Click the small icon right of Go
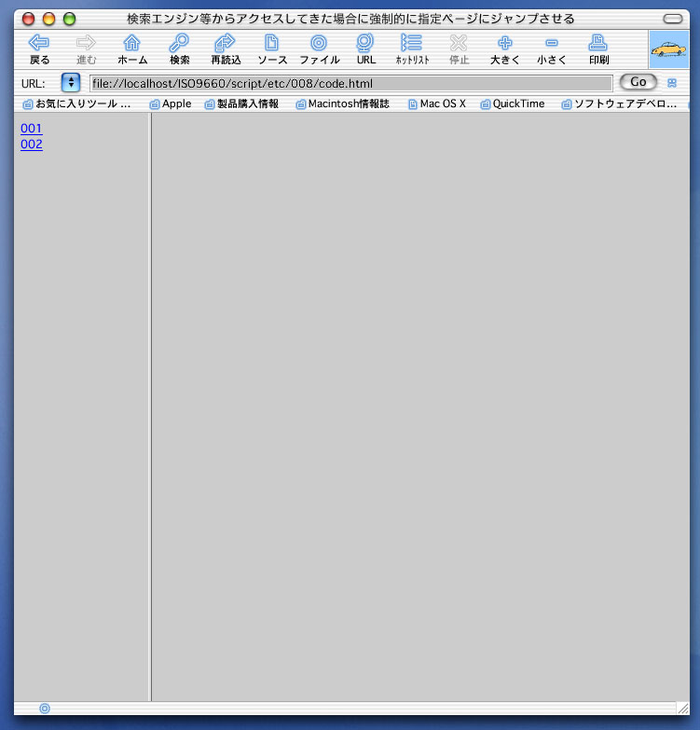This screenshot has width=700, height=730. coord(672,83)
